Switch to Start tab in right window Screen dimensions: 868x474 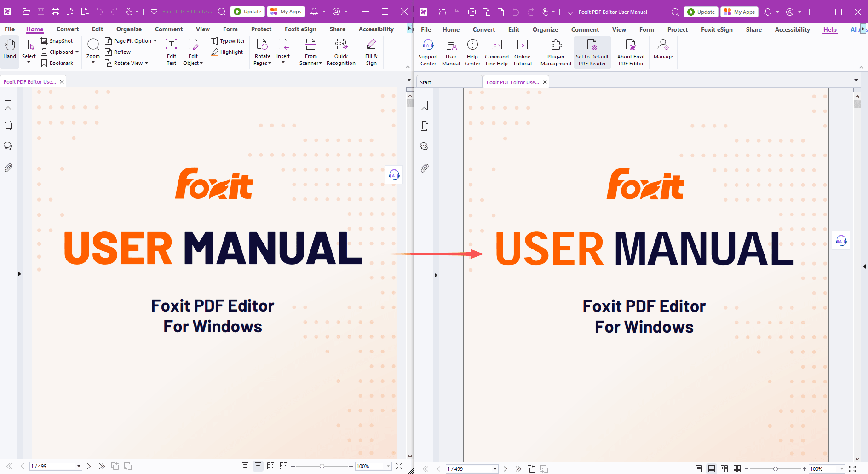(449, 82)
